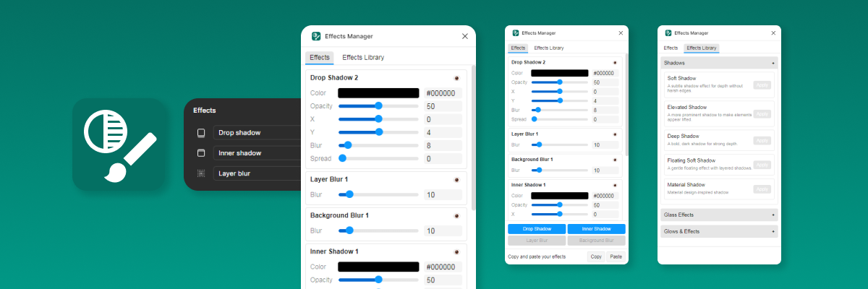
Task: Click the "Deep Shadow" preset title
Action: [683, 136]
